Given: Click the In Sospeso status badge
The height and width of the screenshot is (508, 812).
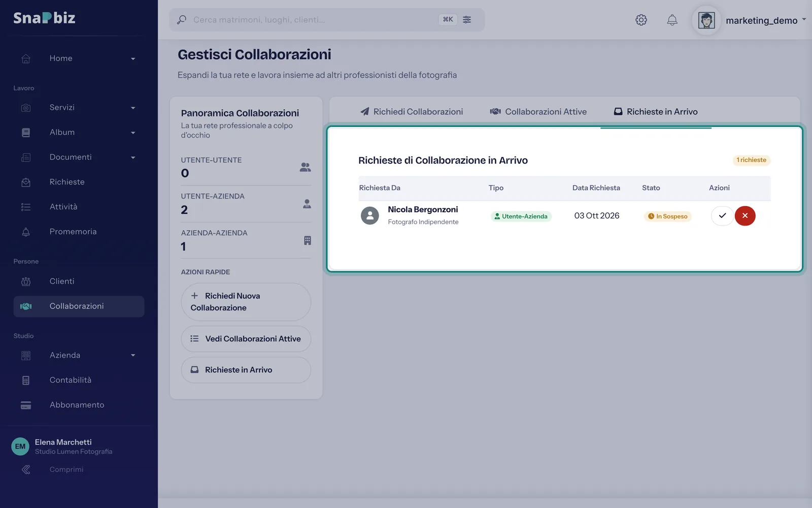Looking at the screenshot, I should pos(667,216).
